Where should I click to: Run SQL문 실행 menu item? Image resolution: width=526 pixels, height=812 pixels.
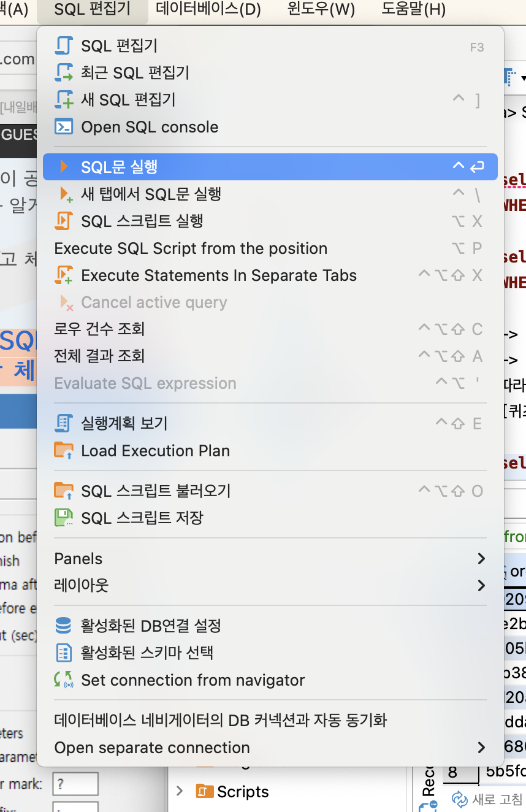point(270,167)
